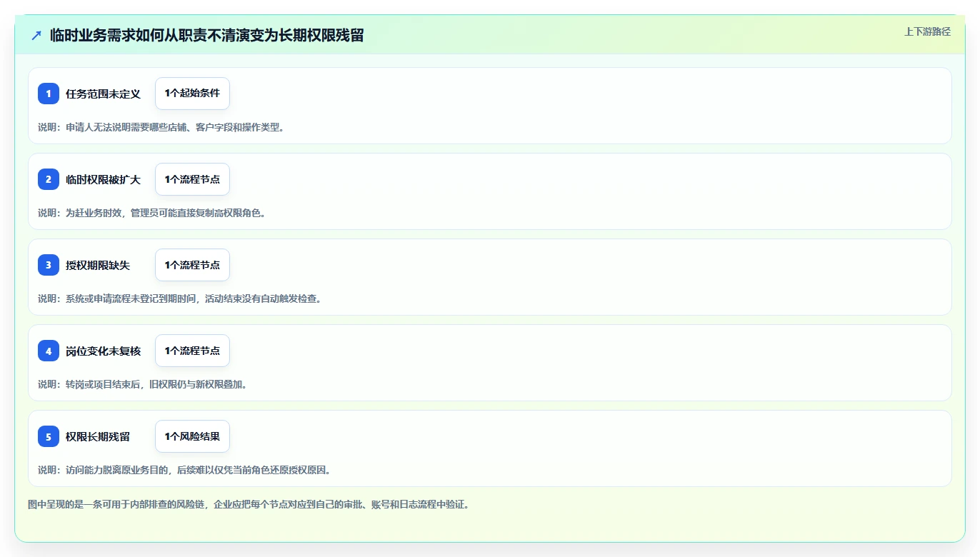Screen dimensions: 980x557
Task: Click the 1个流程节点 tag beside 岗位变化未复核
Action: click(192, 351)
